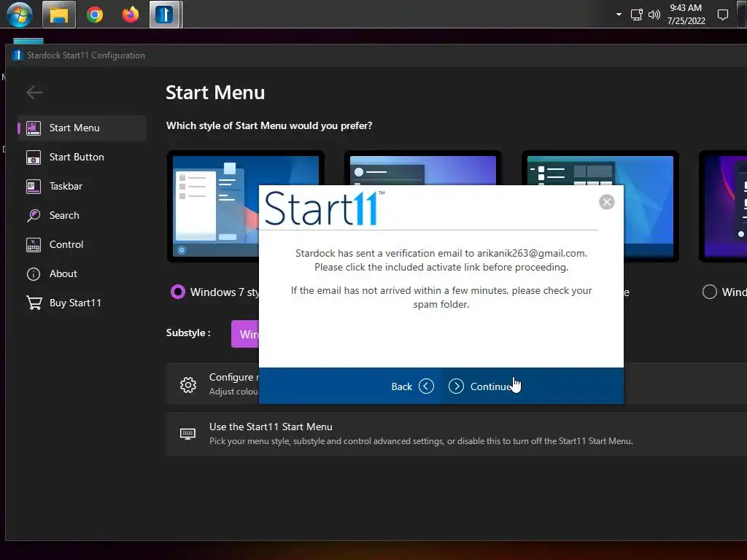Select Start Menu in the sidebar
Screen dimensions: 747x560
82,128
